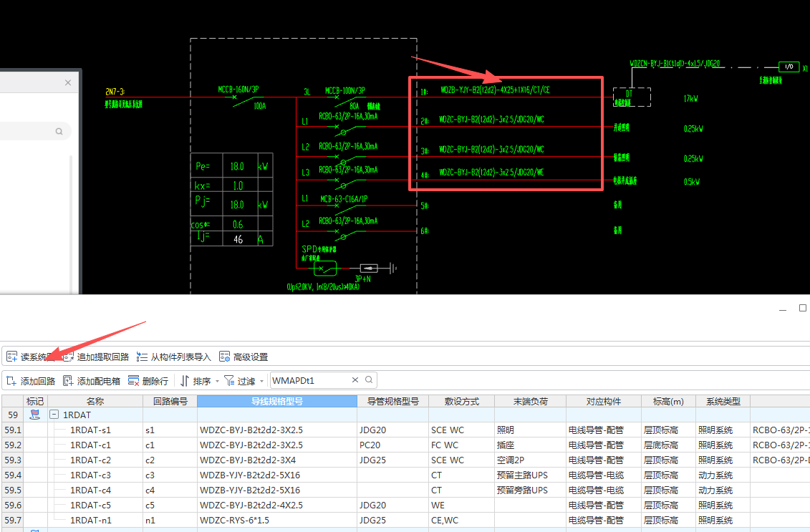
Task: Click the 名称 column header
Action: pos(95,401)
